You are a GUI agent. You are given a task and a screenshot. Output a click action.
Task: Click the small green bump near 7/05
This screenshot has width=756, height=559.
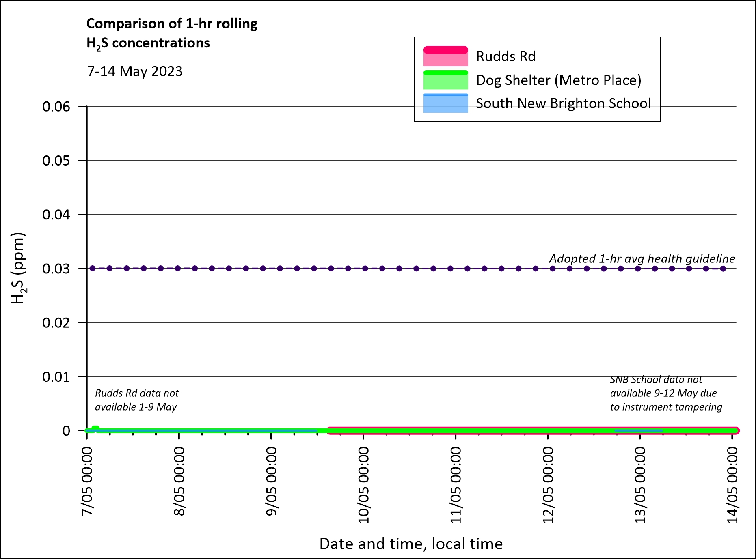pyautogui.click(x=95, y=428)
